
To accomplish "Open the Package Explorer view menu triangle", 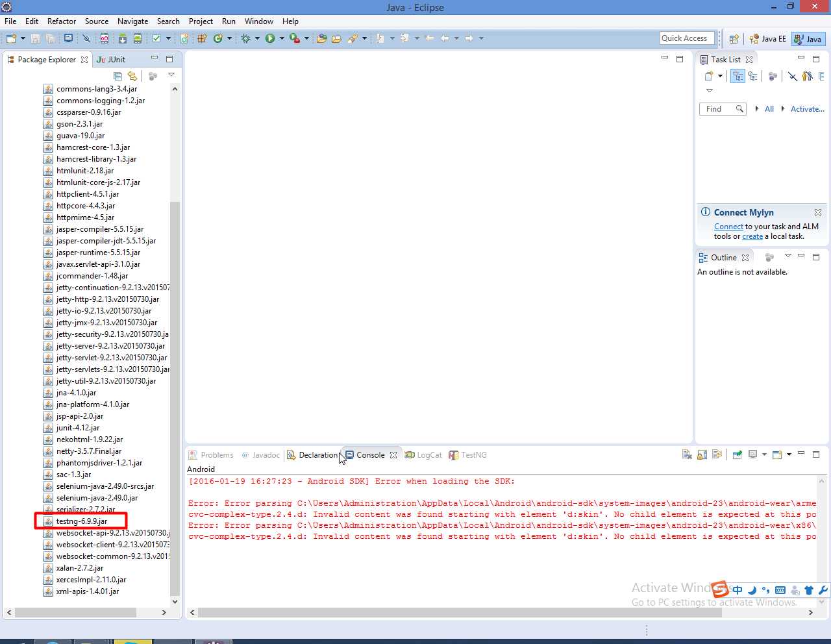I will tap(171, 75).
